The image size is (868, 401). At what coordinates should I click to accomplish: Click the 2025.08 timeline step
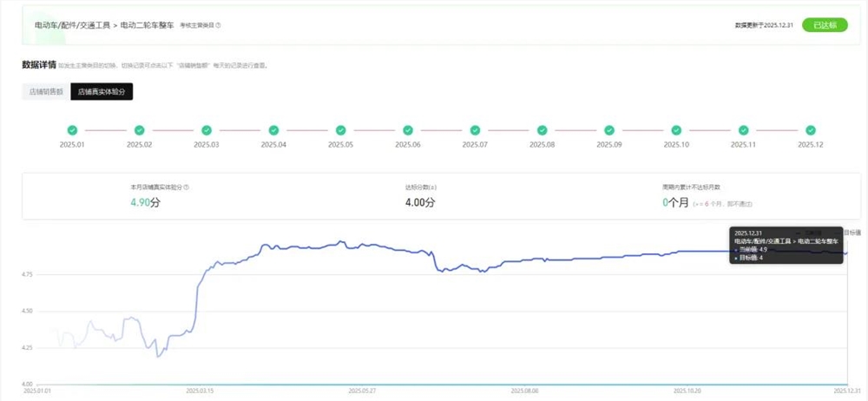pos(542,130)
